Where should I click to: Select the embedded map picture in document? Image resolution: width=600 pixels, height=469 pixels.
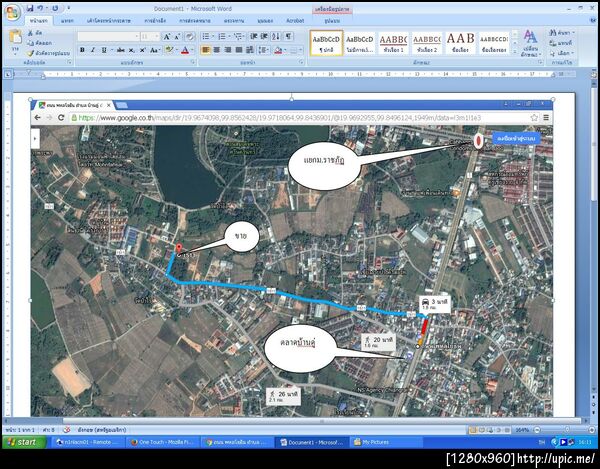[292, 258]
